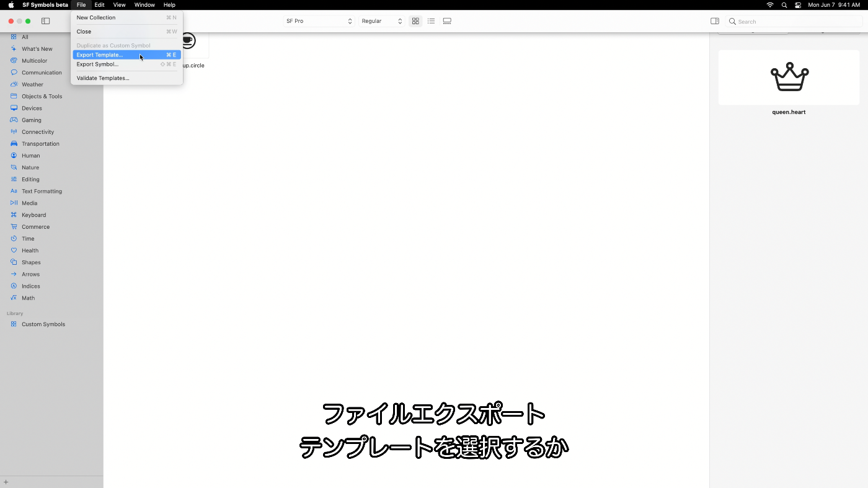The height and width of the screenshot is (488, 868).
Task: Click the Search field
Action: (794, 21)
